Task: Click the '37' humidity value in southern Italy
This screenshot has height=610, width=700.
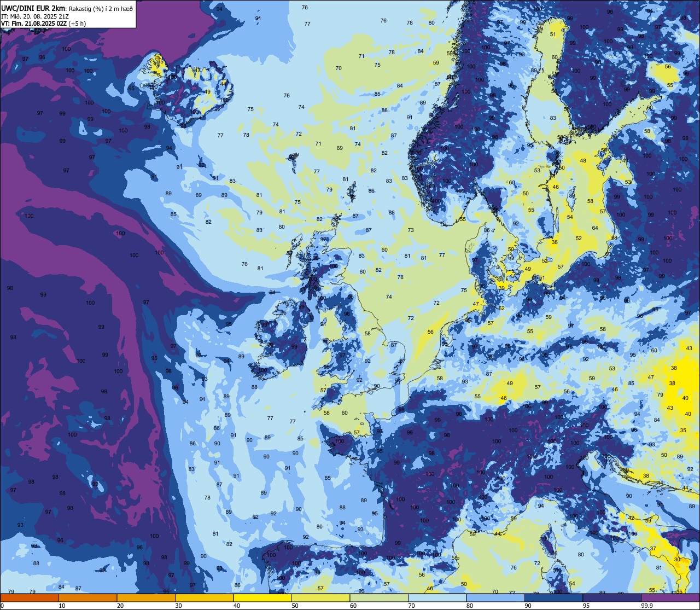Action: [653, 548]
